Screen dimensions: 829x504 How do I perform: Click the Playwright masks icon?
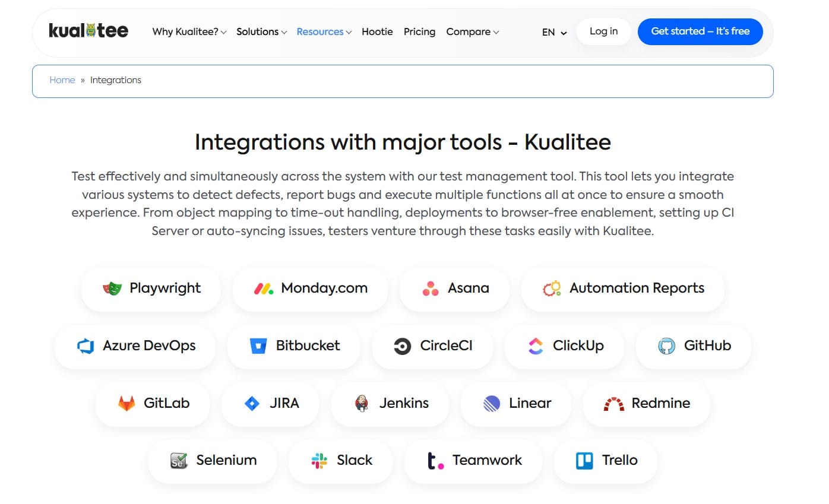(112, 289)
